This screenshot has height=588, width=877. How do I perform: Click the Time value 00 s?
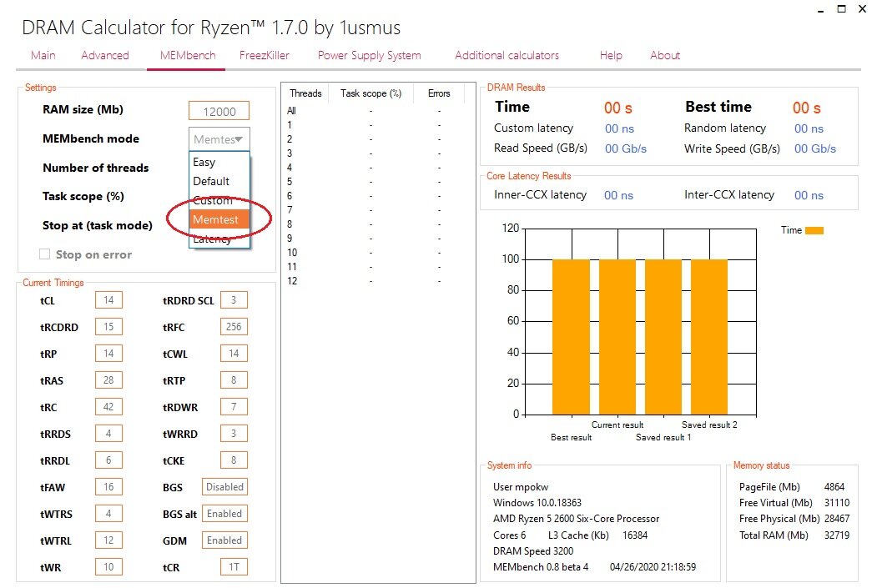pyautogui.click(x=618, y=108)
